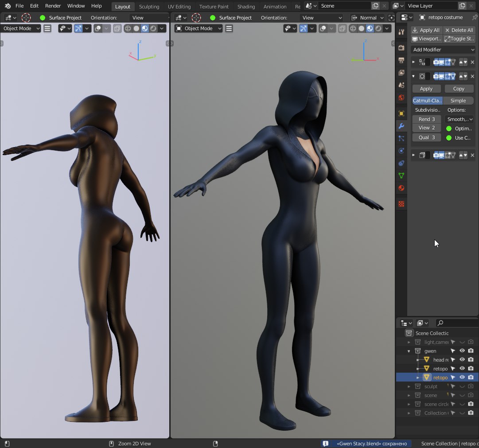Toggle gizmo display in left viewport
Image resolution: width=479 pixels, height=448 pixels.
(x=78, y=28)
